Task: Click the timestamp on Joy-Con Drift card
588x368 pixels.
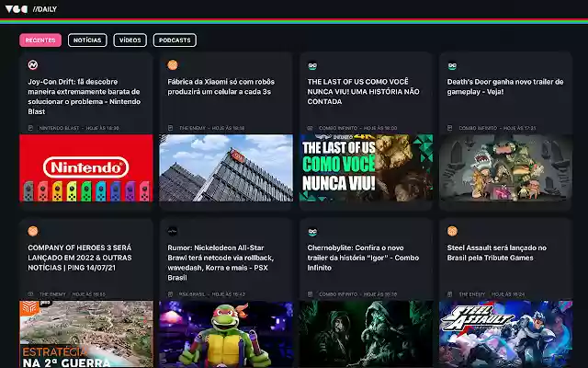Action: tap(102, 128)
